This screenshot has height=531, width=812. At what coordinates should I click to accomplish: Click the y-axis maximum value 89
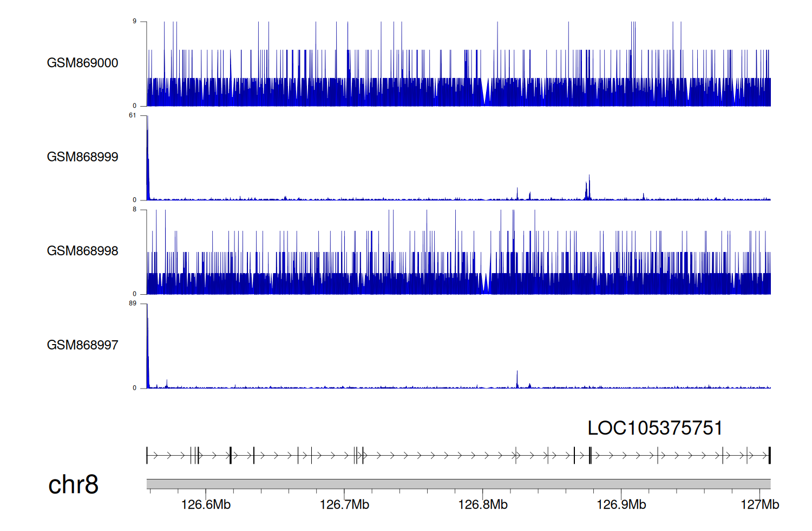(133, 303)
